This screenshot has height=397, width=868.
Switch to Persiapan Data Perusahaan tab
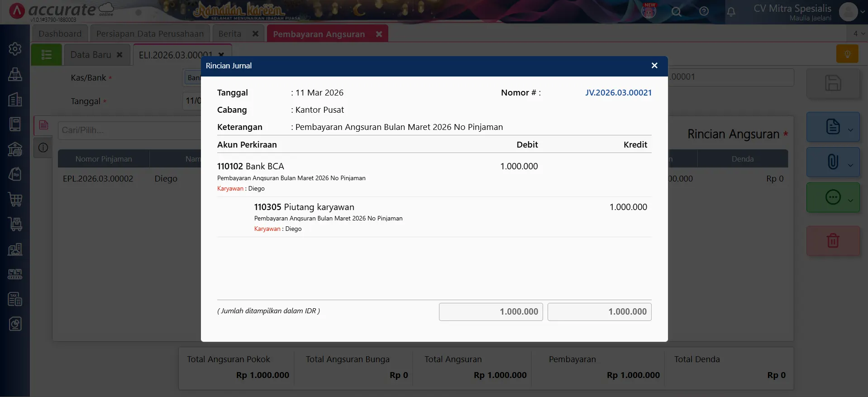point(150,34)
